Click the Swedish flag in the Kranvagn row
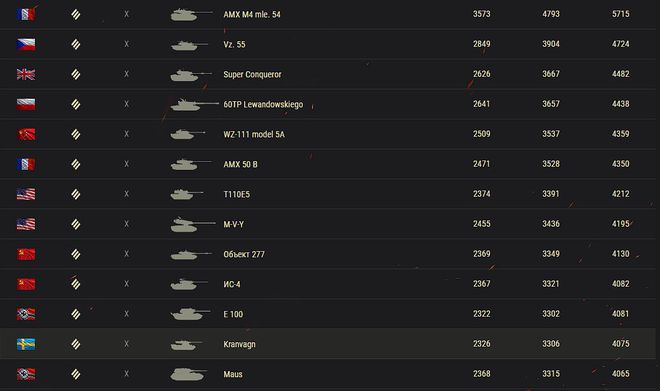Viewport: 660px width, 391px height. (x=26, y=344)
